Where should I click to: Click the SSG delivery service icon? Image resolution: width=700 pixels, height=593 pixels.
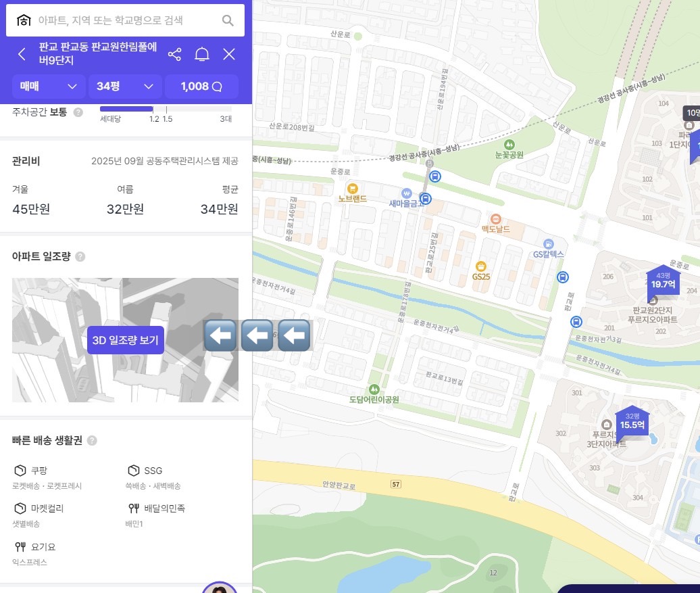(132, 470)
